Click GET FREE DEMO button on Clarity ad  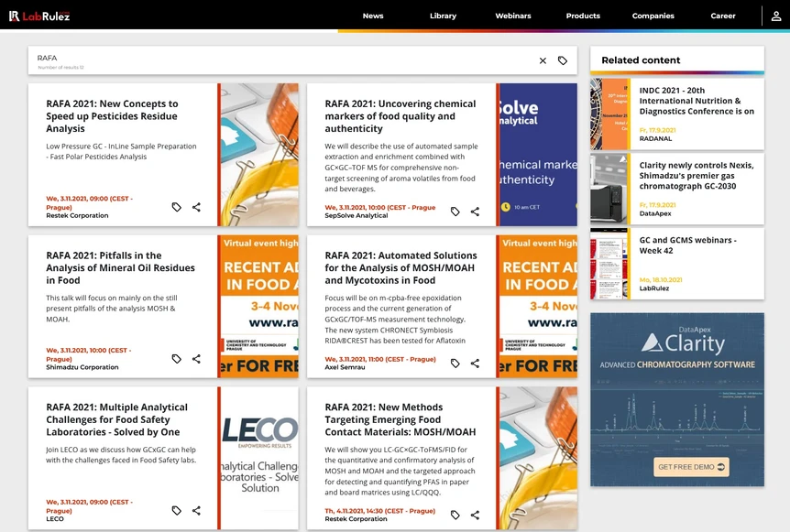[x=691, y=467]
